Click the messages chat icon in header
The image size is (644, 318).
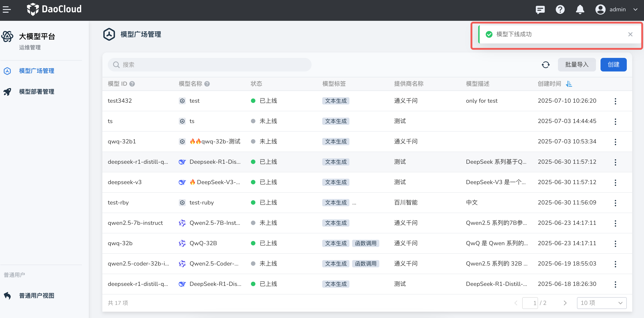(x=540, y=10)
